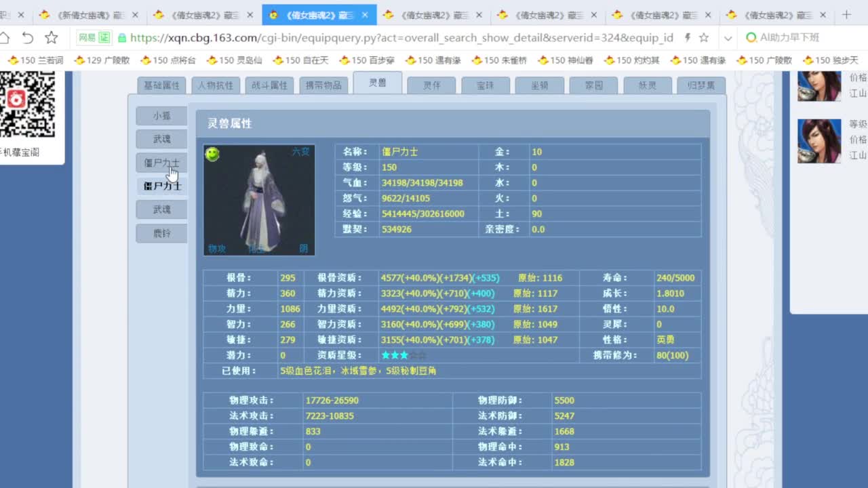Click the 资质星级 star rating
This screenshot has height=488, width=868.
click(x=403, y=355)
